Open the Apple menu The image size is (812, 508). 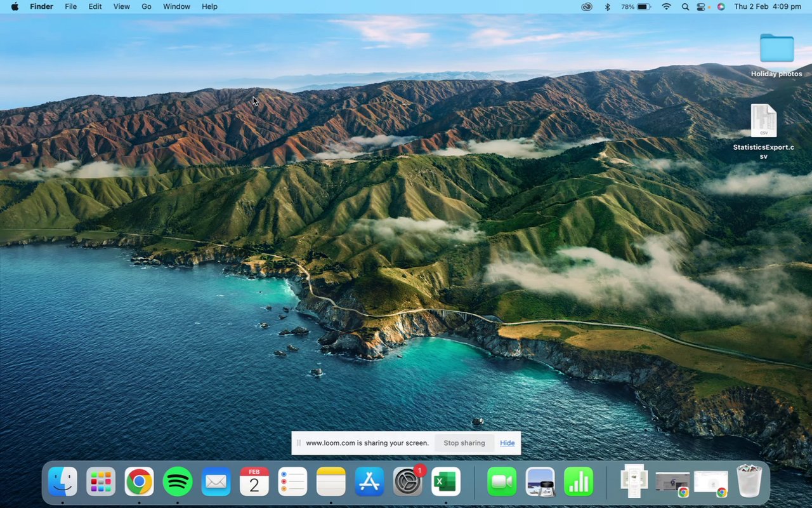click(15, 6)
